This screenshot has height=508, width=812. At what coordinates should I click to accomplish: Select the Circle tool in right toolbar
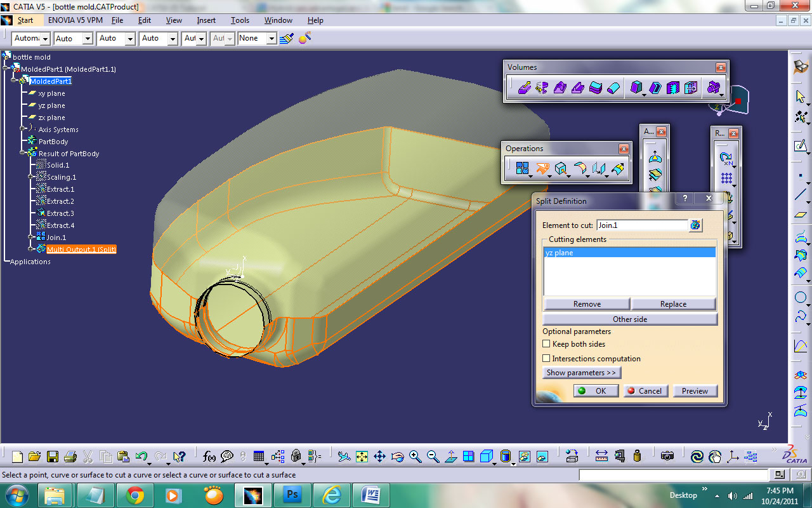pyautogui.click(x=801, y=297)
